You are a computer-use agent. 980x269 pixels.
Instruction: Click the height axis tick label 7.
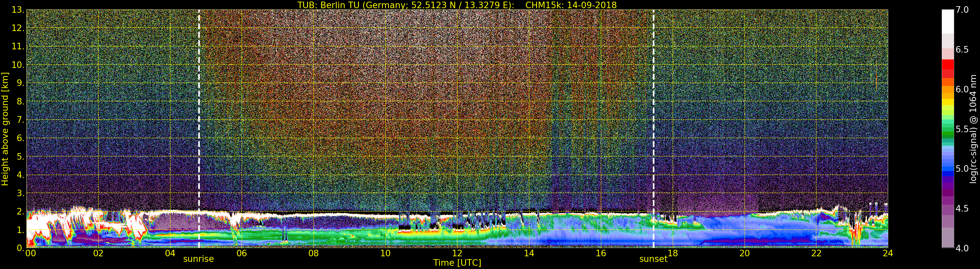coord(20,120)
